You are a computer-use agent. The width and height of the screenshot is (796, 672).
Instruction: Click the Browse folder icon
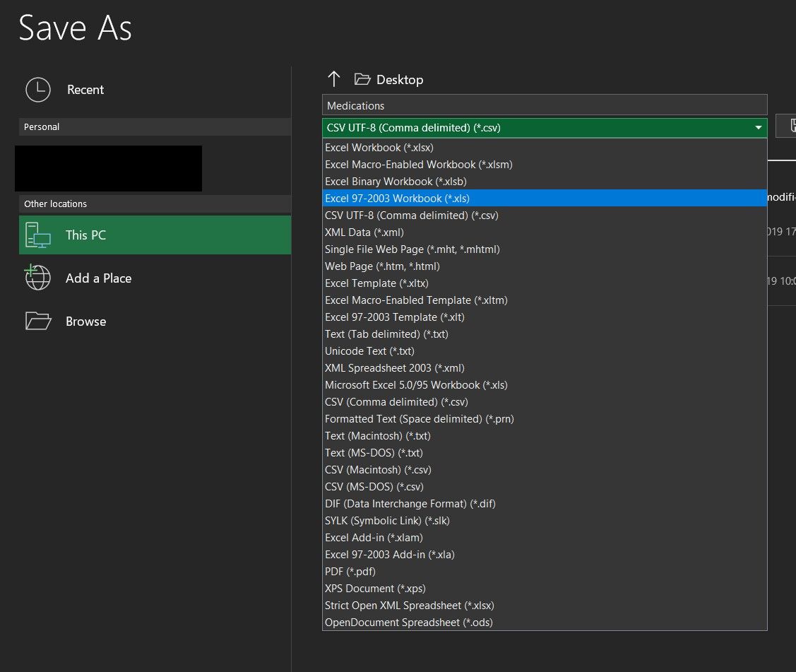pyautogui.click(x=37, y=322)
